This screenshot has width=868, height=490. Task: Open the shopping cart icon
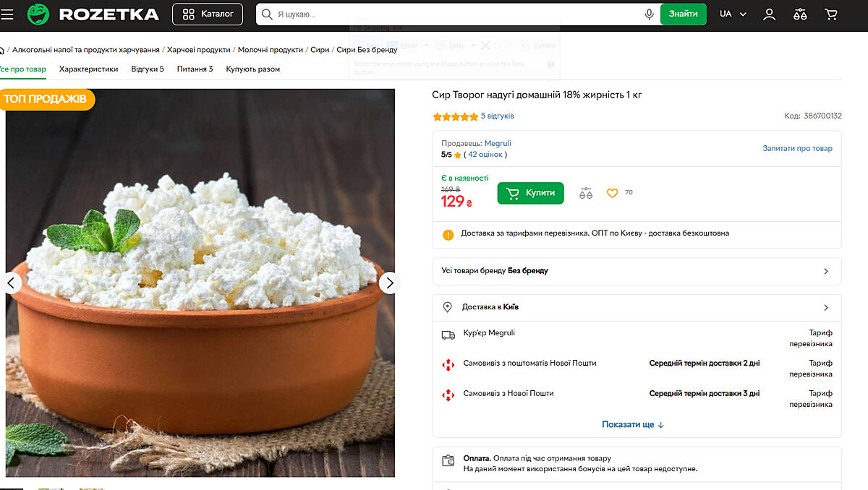(x=831, y=14)
